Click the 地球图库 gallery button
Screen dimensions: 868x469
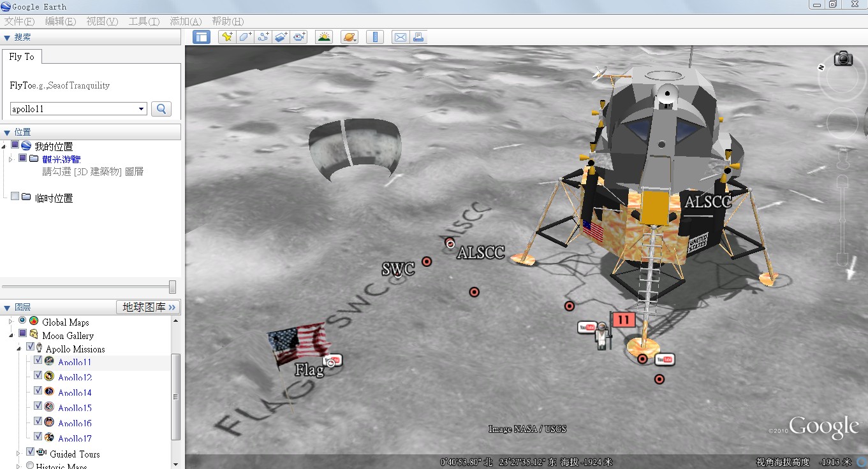(x=149, y=307)
